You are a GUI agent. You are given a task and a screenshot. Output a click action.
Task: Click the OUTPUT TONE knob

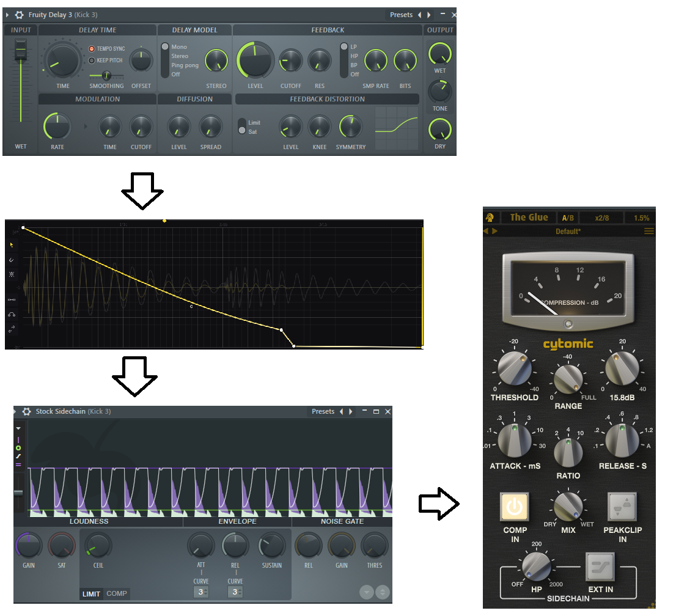439,92
